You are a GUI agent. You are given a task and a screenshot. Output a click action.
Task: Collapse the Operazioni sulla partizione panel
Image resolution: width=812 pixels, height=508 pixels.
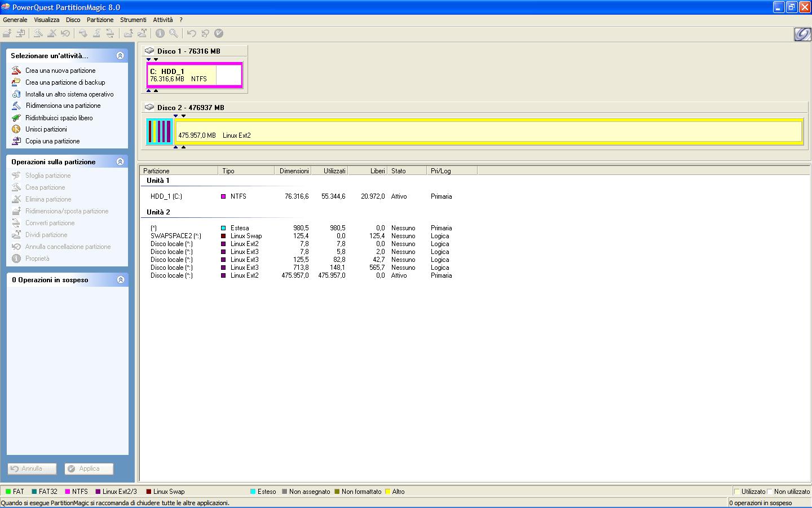120,161
